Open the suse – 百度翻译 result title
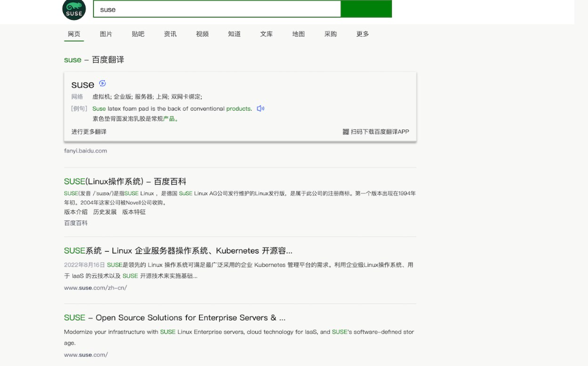588x366 pixels. (x=94, y=60)
